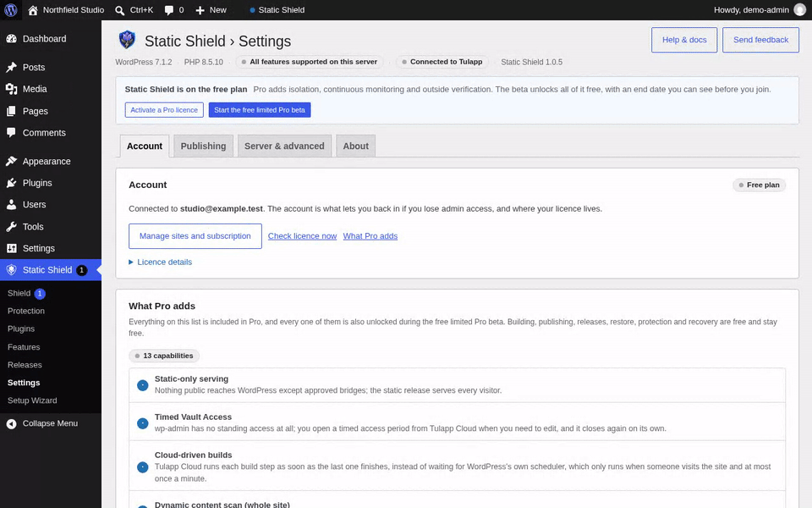The width and height of the screenshot is (812, 508).
Task: Select the Settings submenu under Static Shield
Action: (24, 383)
